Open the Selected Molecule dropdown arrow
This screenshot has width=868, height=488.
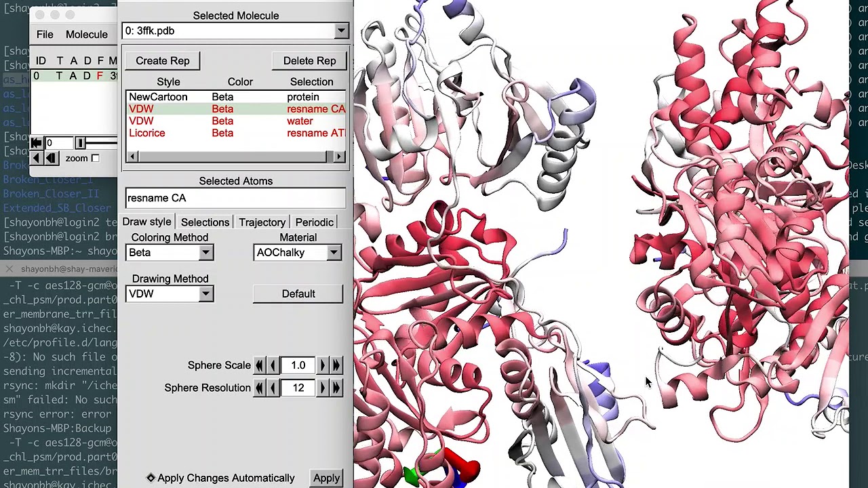[341, 31]
